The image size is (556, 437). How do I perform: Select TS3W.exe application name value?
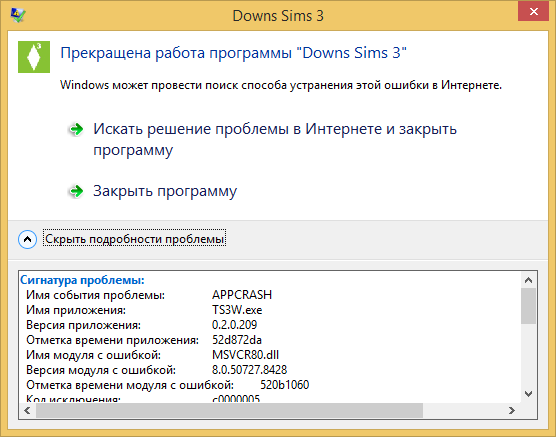[237, 310]
